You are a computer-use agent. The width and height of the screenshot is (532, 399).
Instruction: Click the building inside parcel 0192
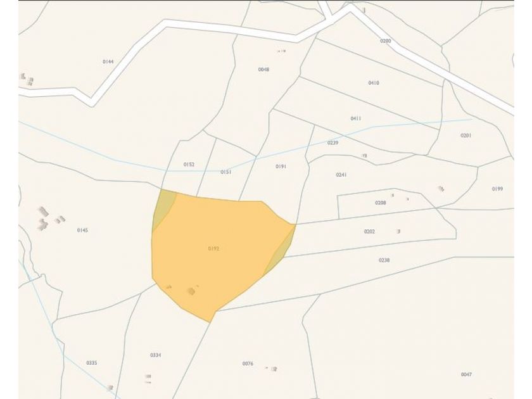coord(191,291)
